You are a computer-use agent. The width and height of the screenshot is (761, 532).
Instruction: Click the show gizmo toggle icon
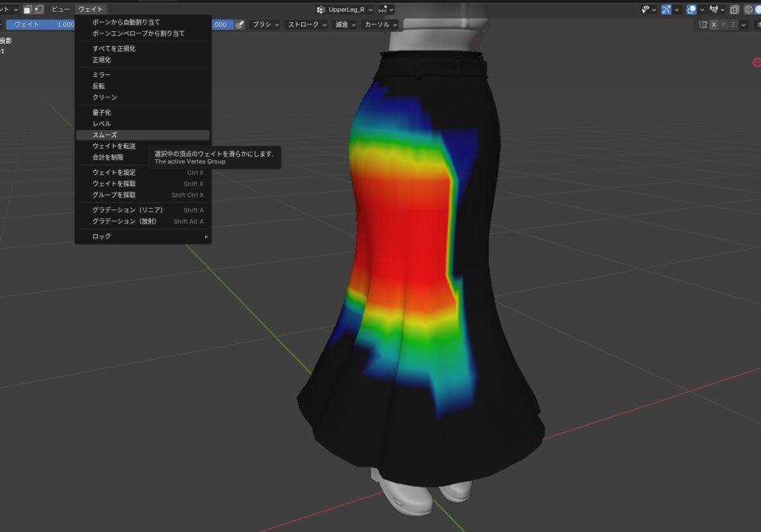click(x=667, y=10)
